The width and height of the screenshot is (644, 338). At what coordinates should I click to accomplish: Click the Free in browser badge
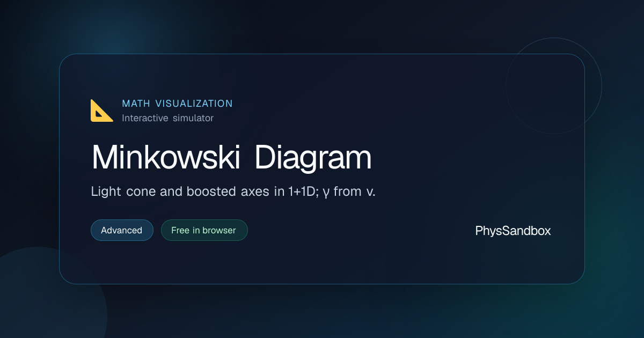tap(204, 230)
